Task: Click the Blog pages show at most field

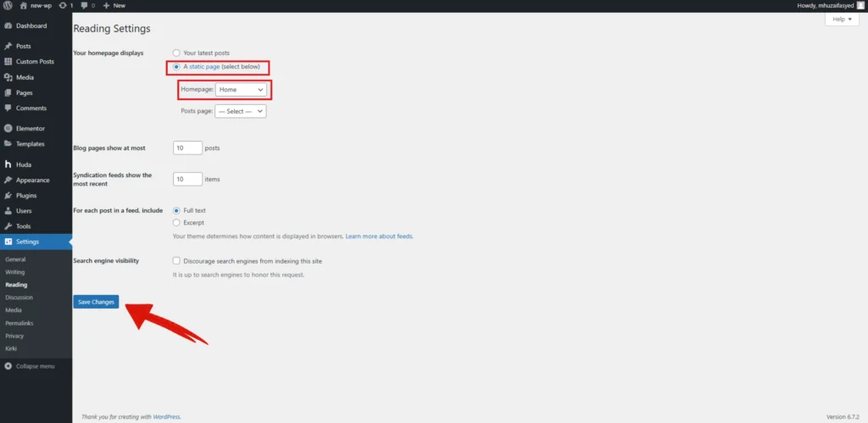Action: click(187, 147)
